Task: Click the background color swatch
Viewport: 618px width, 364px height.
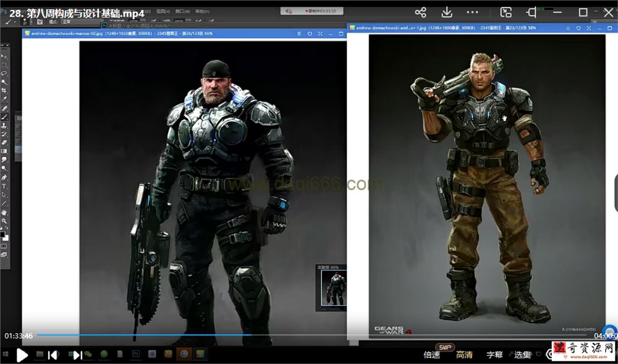Action: [6, 238]
